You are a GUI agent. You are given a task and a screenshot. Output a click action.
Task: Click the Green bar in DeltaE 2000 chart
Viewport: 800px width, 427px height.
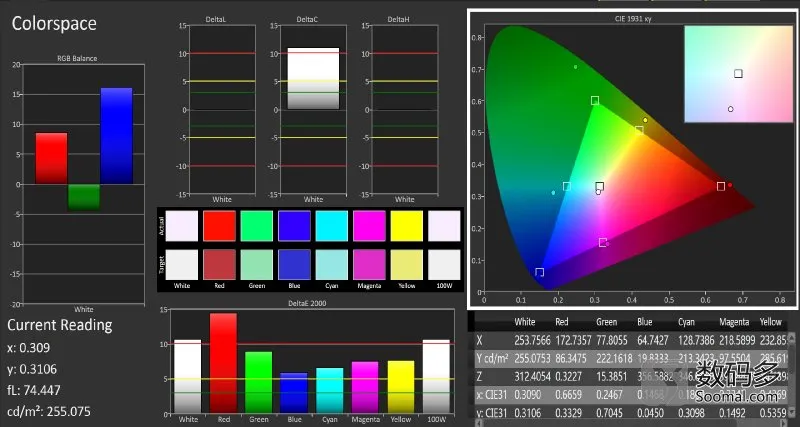click(x=259, y=382)
